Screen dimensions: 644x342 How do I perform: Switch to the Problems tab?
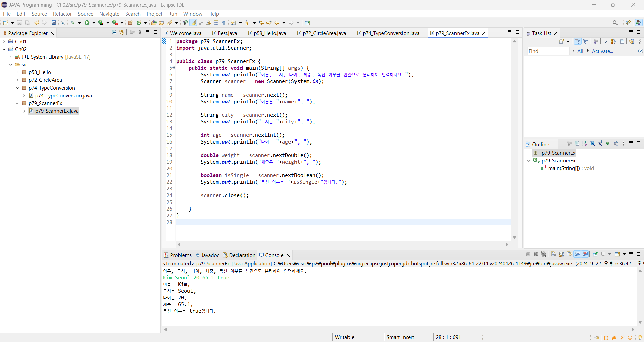[x=177, y=255]
